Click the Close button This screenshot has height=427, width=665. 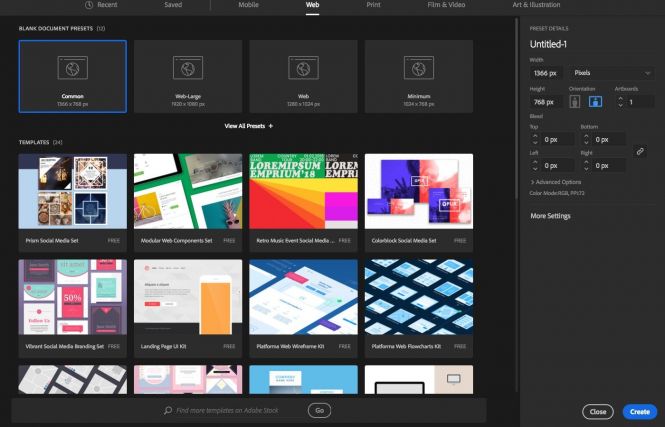[598, 411]
